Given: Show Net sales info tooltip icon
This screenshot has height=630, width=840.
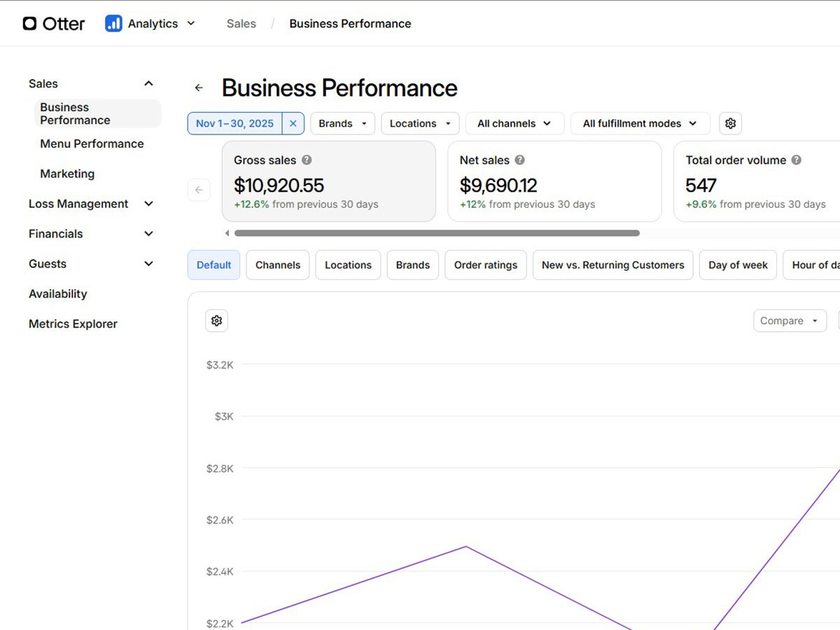Looking at the screenshot, I should [x=519, y=160].
